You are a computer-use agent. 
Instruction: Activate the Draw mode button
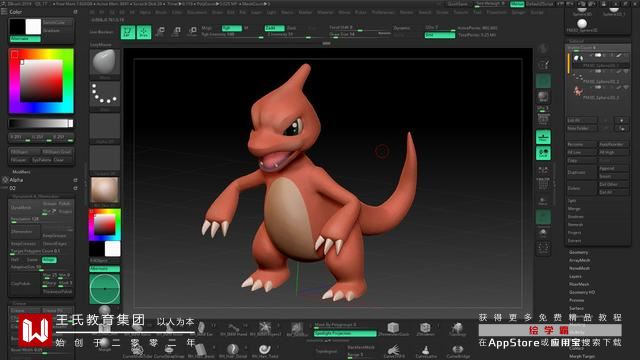coord(144,32)
